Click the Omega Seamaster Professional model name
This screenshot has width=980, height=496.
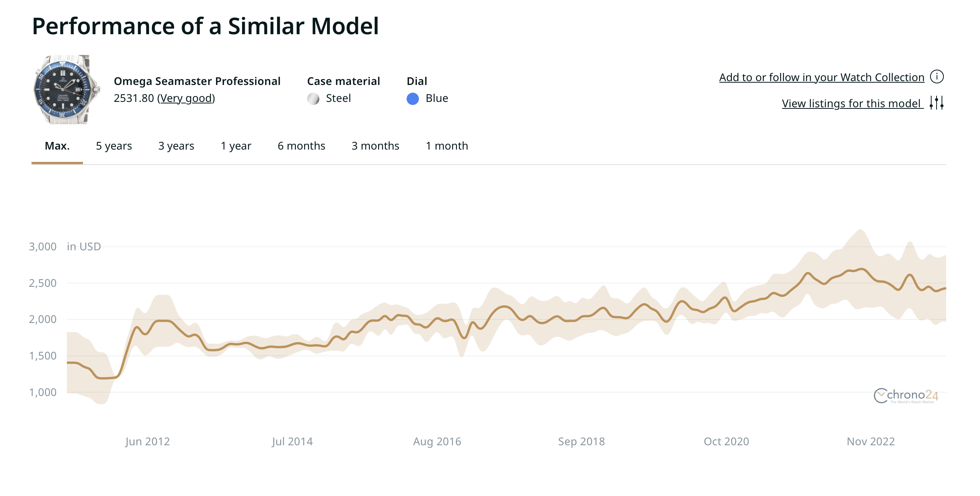197,82
